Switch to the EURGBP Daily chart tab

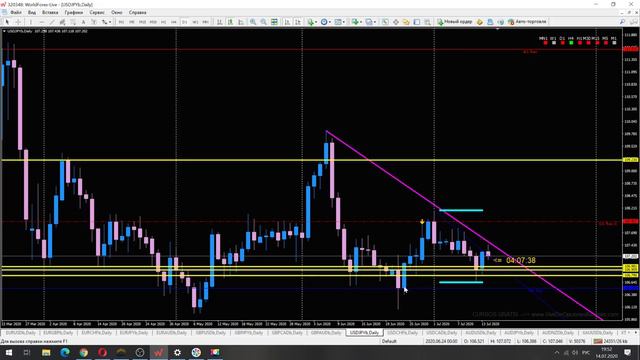pos(58,333)
